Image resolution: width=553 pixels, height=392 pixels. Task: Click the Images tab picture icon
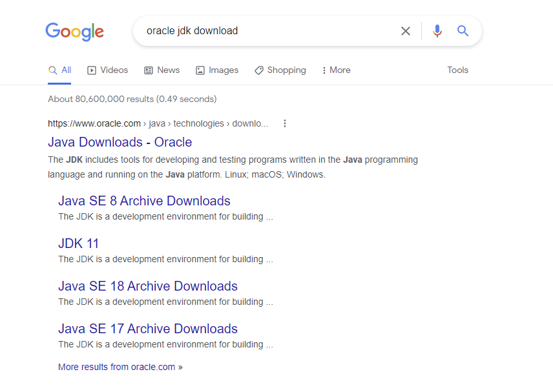click(200, 70)
